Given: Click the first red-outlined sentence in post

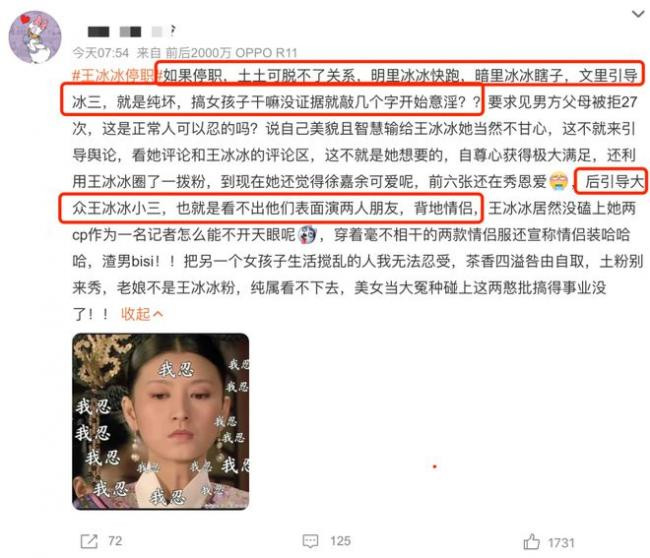Looking at the screenshot, I should coord(400,75).
